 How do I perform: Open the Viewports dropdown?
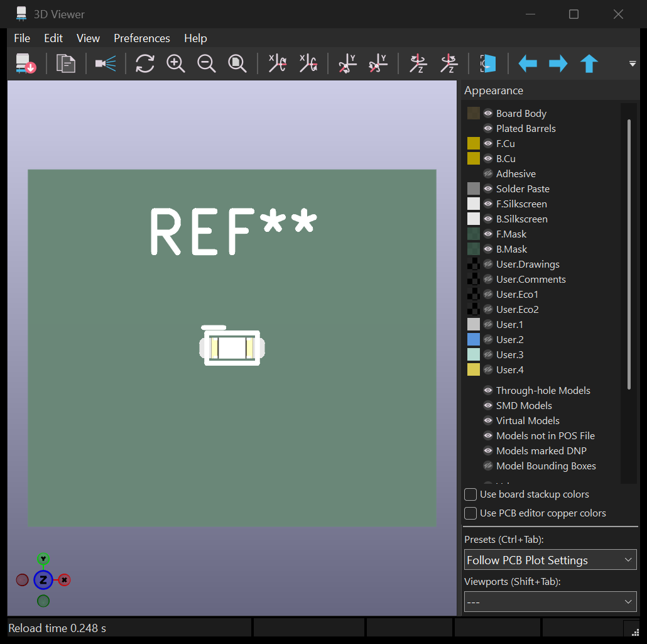[x=550, y=601]
